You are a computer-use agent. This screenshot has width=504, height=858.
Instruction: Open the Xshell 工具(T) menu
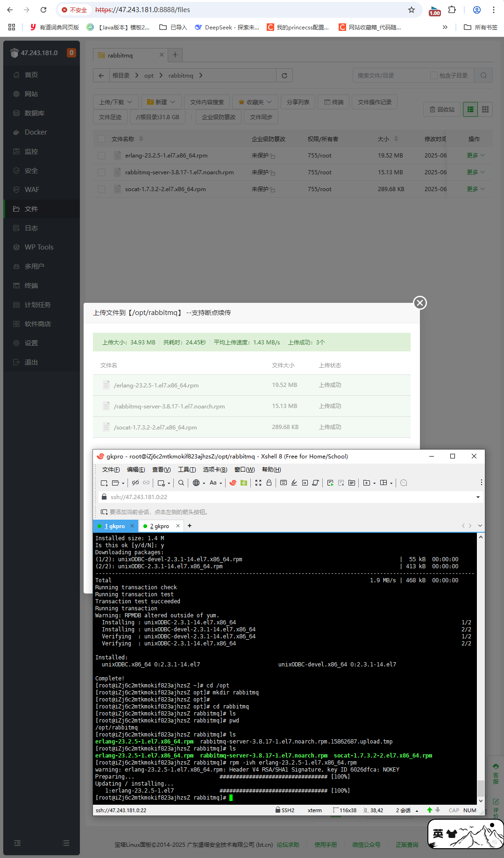pos(187,470)
